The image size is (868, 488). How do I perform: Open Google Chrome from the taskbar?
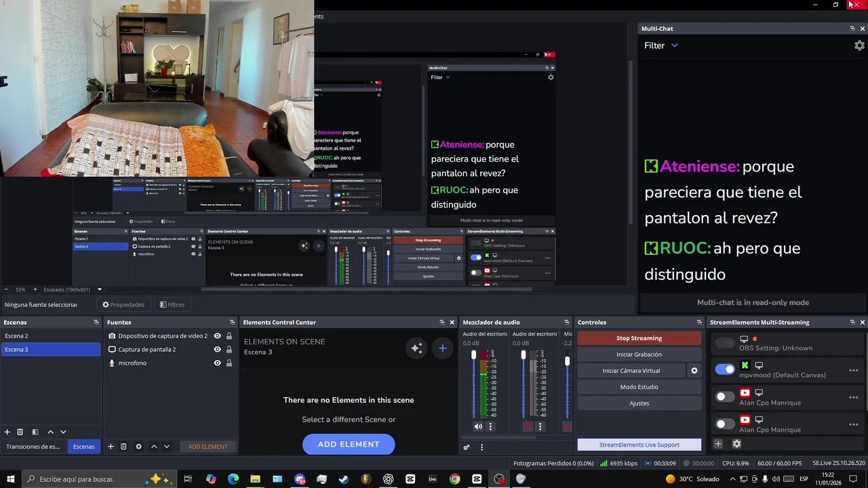point(454,479)
